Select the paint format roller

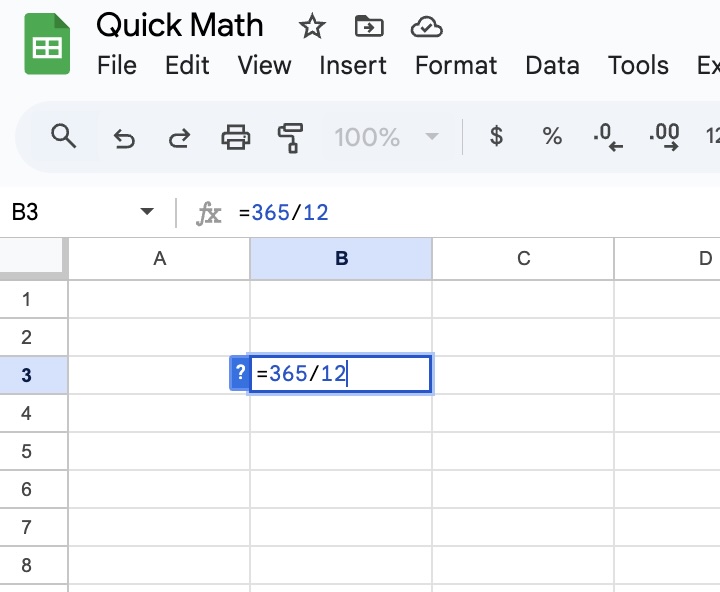290,137
